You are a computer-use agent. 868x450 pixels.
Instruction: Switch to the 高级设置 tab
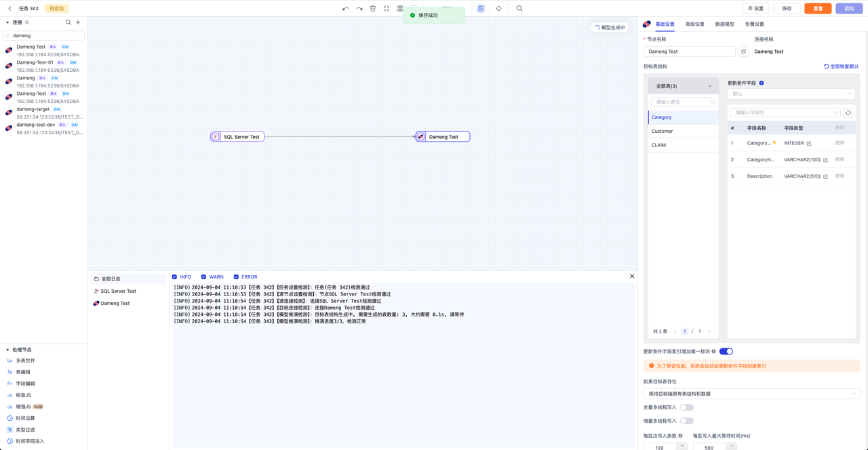click(x=694, y=24)
